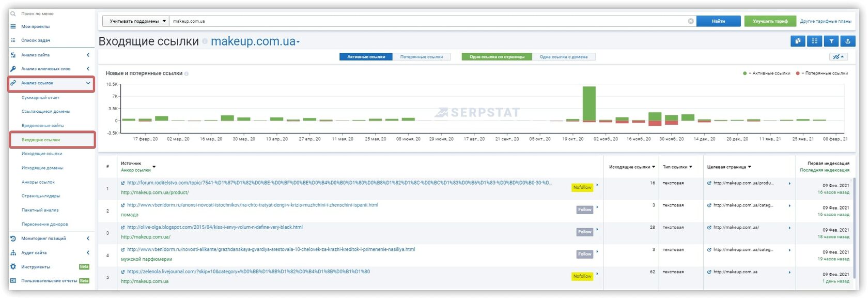The width and height of the screenshot is (868, 299).
Task: Click the 'Мониторинг позиций' refresh icon
Action: pyautogui.click(x=13, y=238)
